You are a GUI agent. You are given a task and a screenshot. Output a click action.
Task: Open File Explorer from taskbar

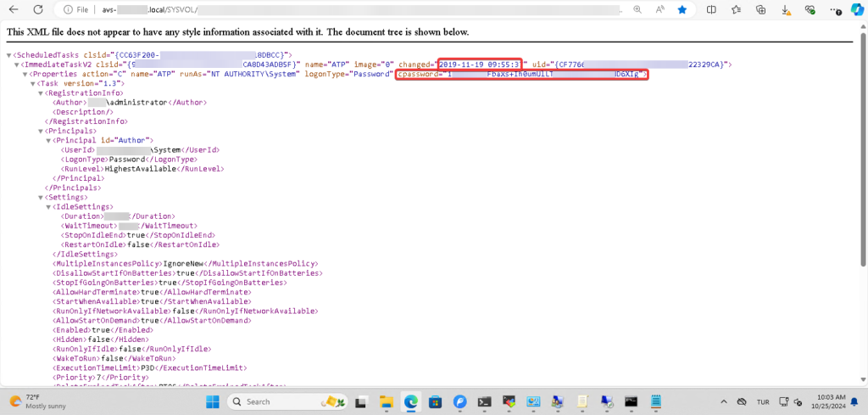coord(387,401)
